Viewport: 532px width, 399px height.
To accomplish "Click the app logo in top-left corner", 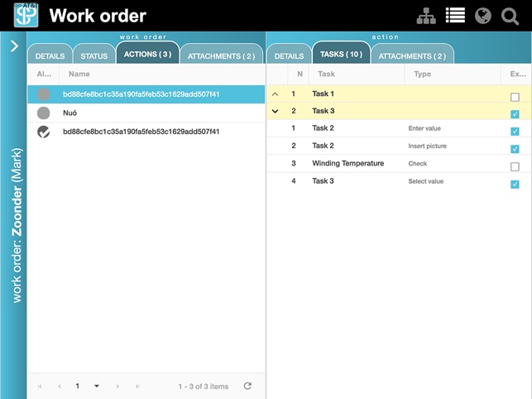I will (26, 15).
